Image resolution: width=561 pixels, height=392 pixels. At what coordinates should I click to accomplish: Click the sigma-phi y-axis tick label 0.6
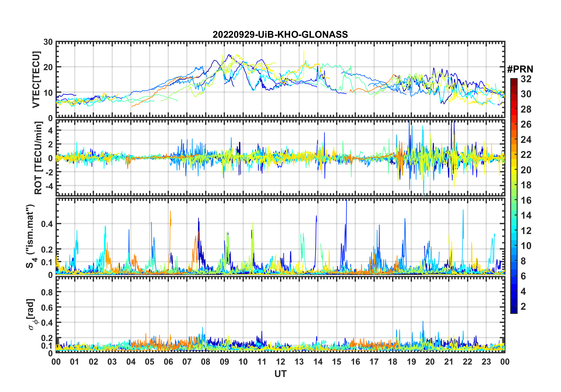tap(47, 307)
